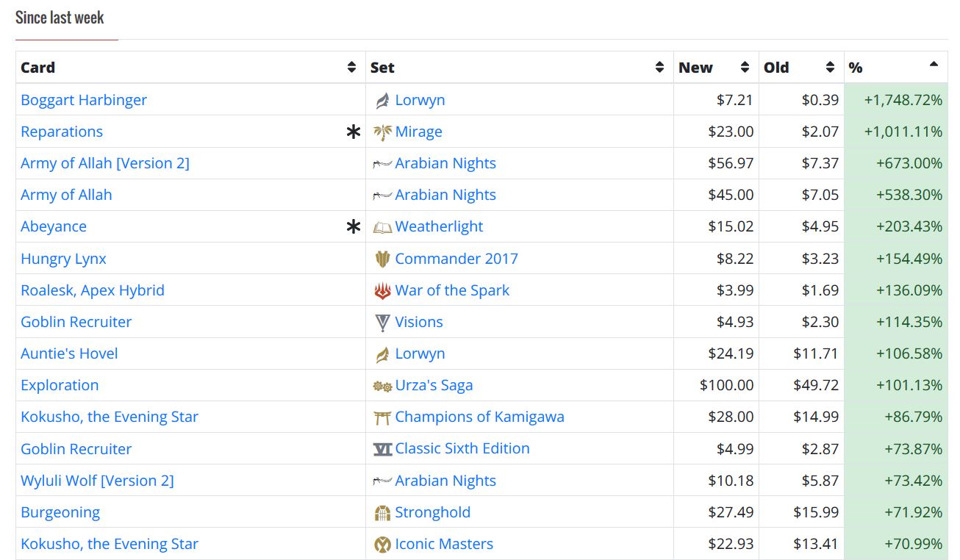Click the Champions of Kamigawa torii icon
The image size is (960, 560).
click(x=382, y=417)
